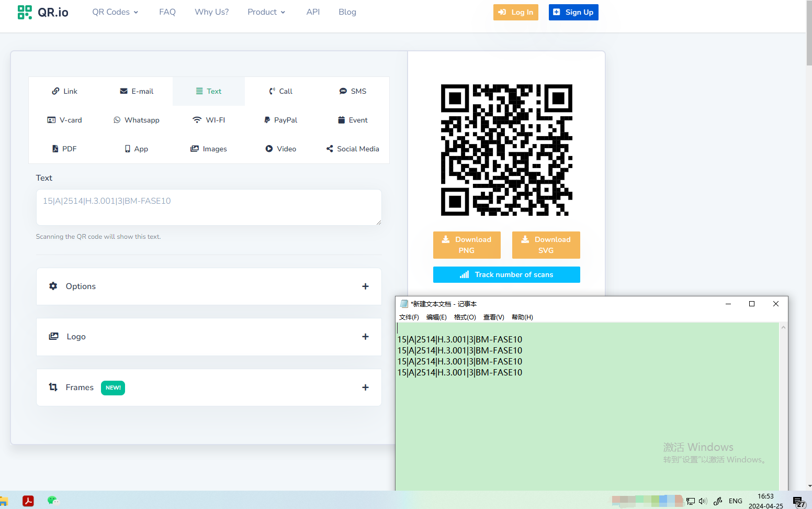
Task: Select the Event QR type
Action: 353,120
